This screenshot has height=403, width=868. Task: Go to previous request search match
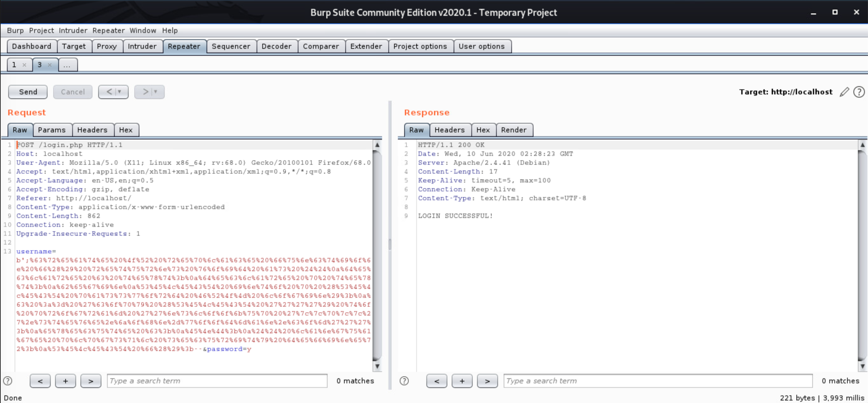click(x=40, y=381)
